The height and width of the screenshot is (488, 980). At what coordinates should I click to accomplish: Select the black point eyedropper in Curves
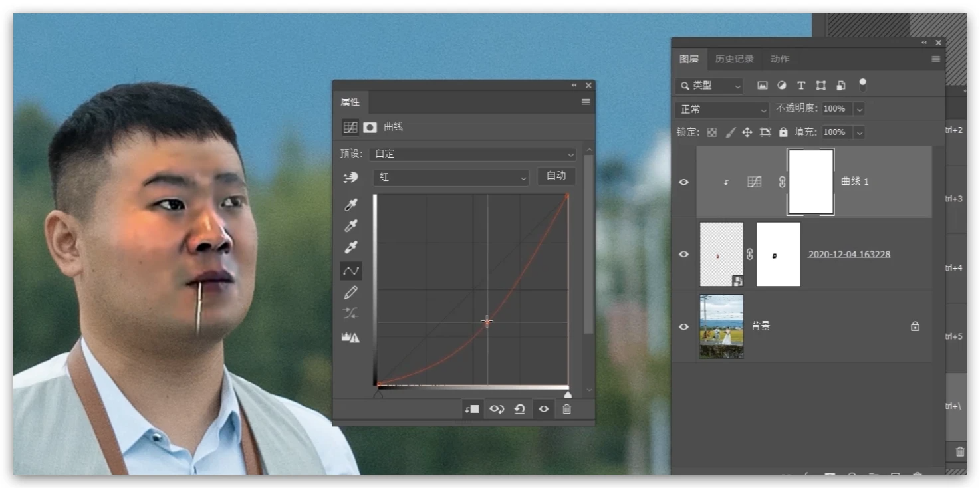tap(350, 205)
